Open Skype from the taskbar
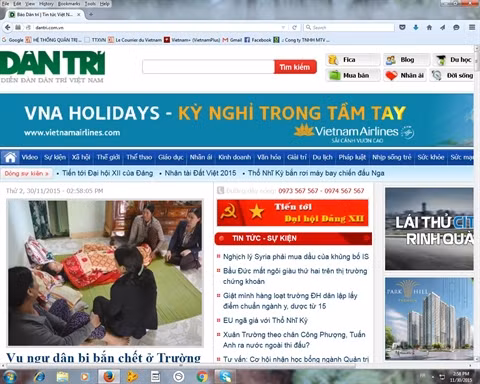This screenshot has width=480, height=384. pyautogui.click(x=225, y=377)
